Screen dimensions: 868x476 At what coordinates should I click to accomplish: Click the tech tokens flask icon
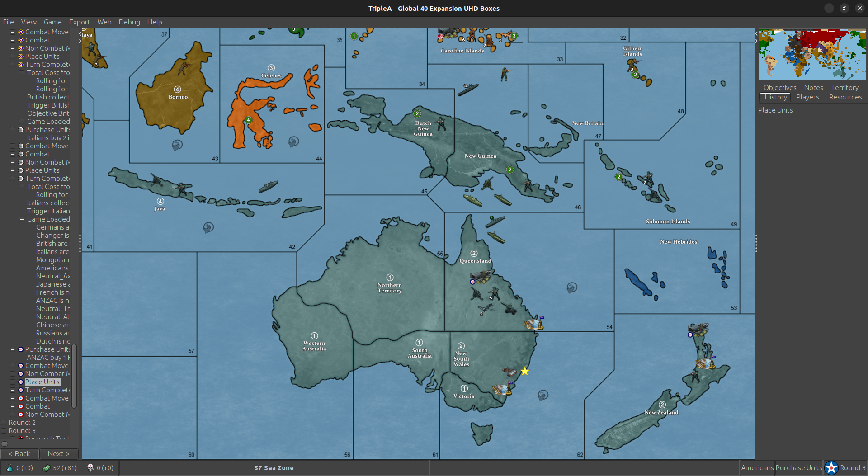(9, 468)
